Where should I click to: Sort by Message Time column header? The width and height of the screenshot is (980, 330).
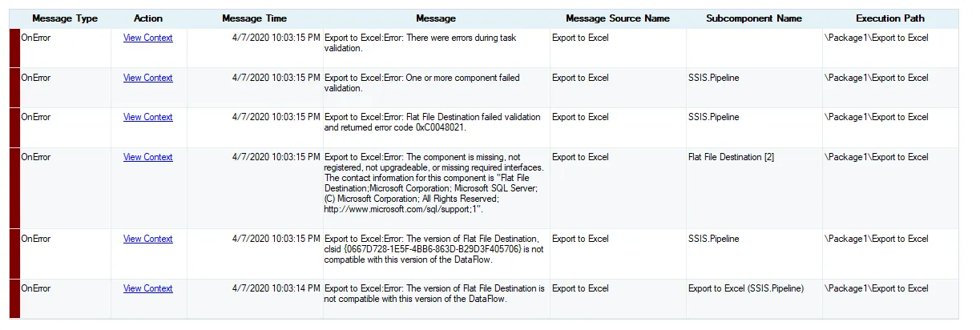click(x=254, y=18)
